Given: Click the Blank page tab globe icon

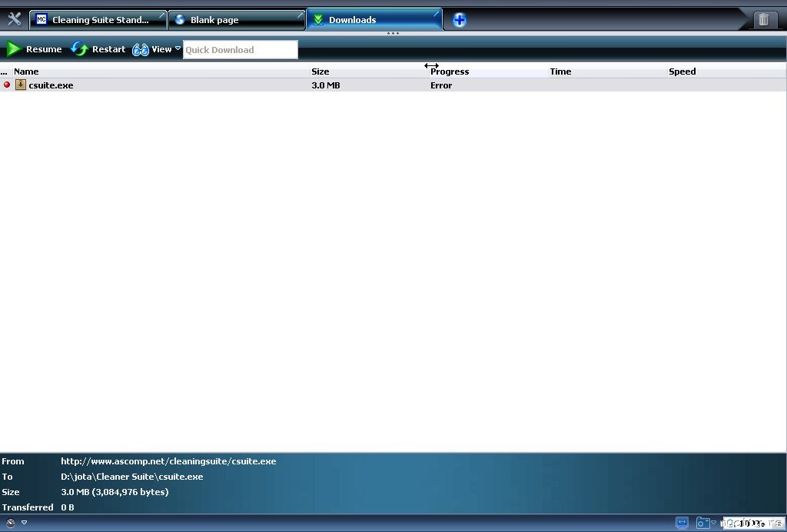Looking at the screenshot, I should (180, 19).
